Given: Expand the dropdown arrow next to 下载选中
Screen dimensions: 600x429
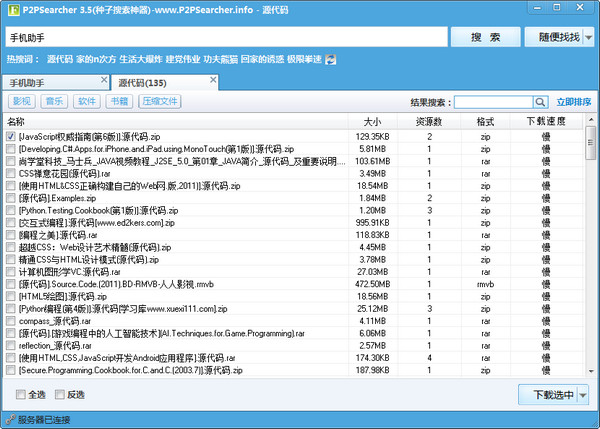Looking at the screenshot, I should tap(584, 395).
